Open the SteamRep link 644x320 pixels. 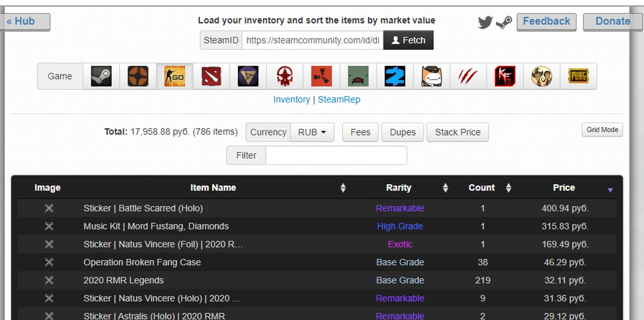[x=339, y=100]
